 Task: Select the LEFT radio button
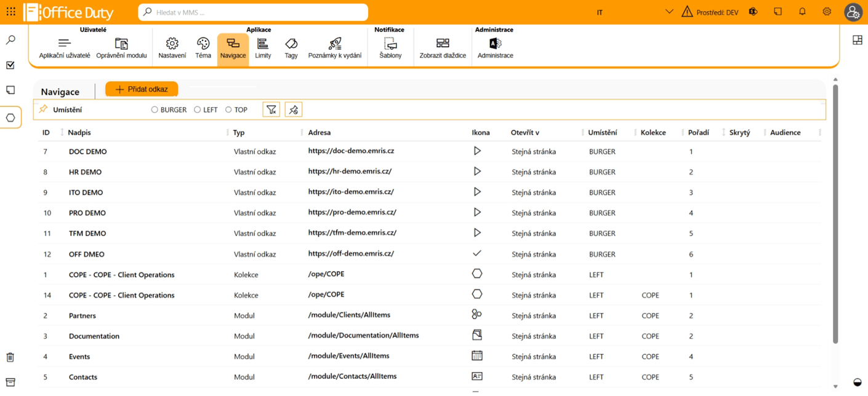point(197,110)
